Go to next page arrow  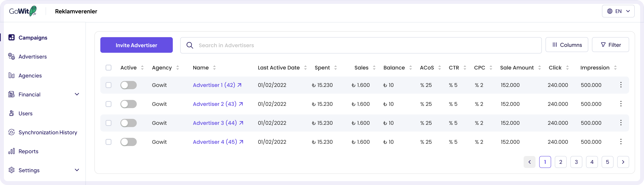(x=623, y=162)
